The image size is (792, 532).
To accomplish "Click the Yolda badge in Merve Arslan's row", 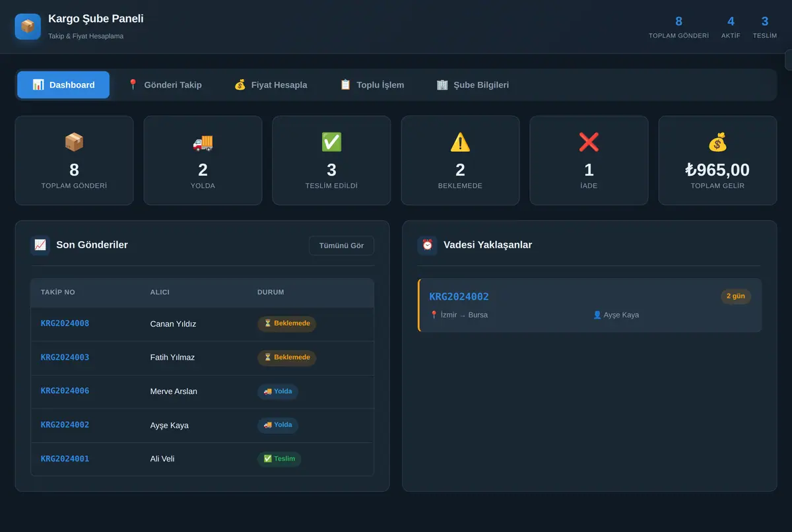I will click(278, 391).
